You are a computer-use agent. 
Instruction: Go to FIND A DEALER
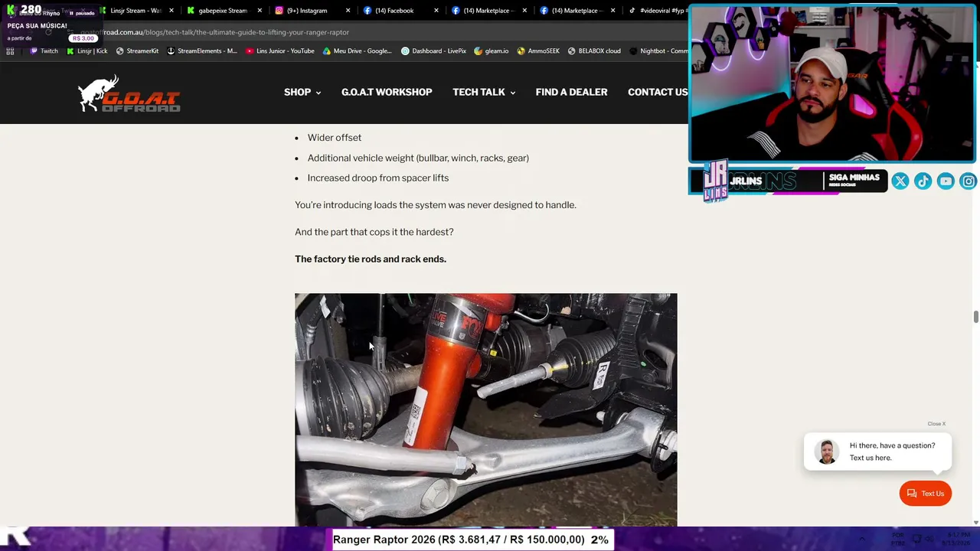(571, 93)
